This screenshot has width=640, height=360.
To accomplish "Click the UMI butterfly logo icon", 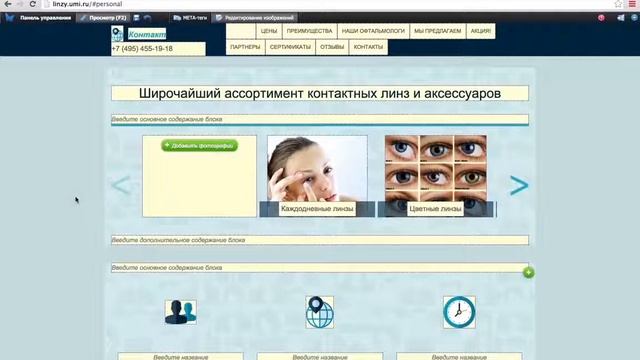I will 9,18.
